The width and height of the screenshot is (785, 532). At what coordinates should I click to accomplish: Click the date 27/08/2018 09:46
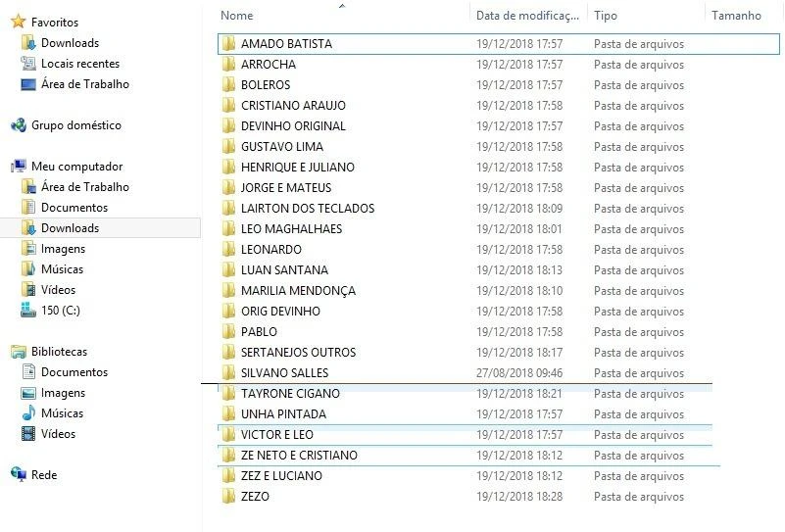519,373
